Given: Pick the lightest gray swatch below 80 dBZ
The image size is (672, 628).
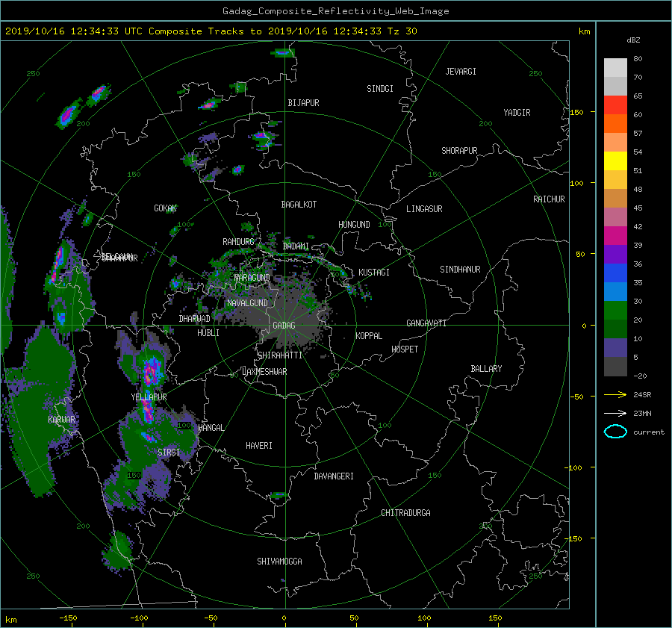Looking at the screenshot, I should pyautogui.click(x=615, y=68).
